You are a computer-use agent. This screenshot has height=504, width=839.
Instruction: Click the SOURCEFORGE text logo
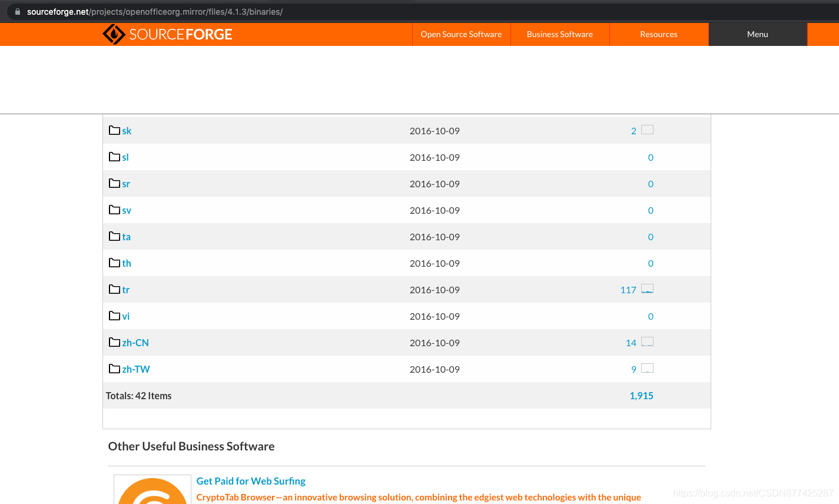pyautogui.click(x=181, y=34)
